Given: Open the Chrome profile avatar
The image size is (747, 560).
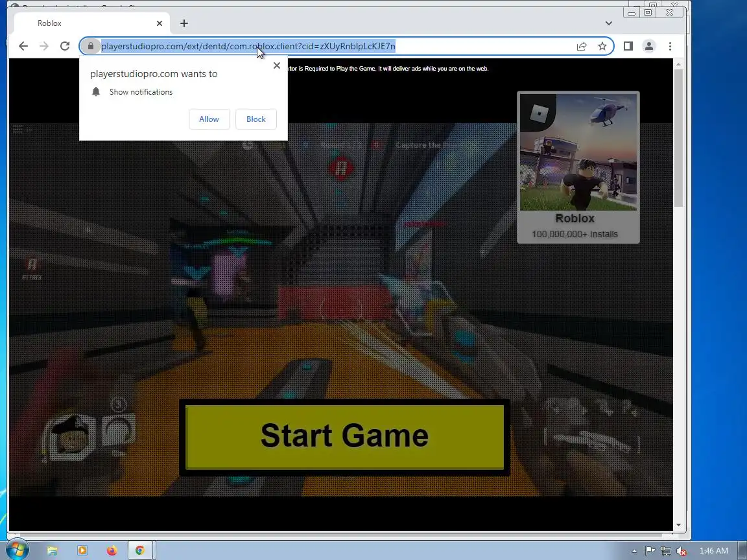Looking at the screenshot, I should 649,46.
